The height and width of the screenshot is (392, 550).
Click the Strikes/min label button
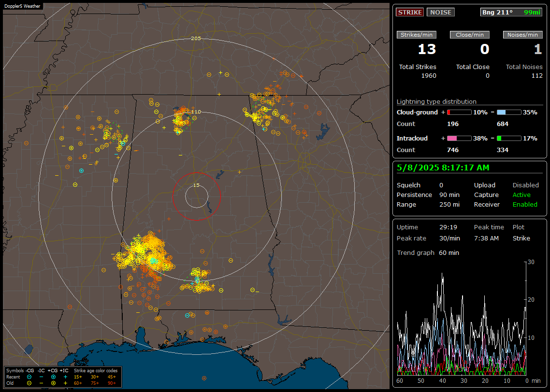(x=416, y=35)
